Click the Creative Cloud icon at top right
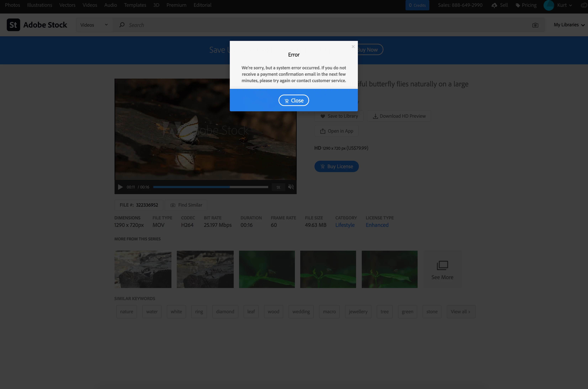 click(x=584, y=5)
